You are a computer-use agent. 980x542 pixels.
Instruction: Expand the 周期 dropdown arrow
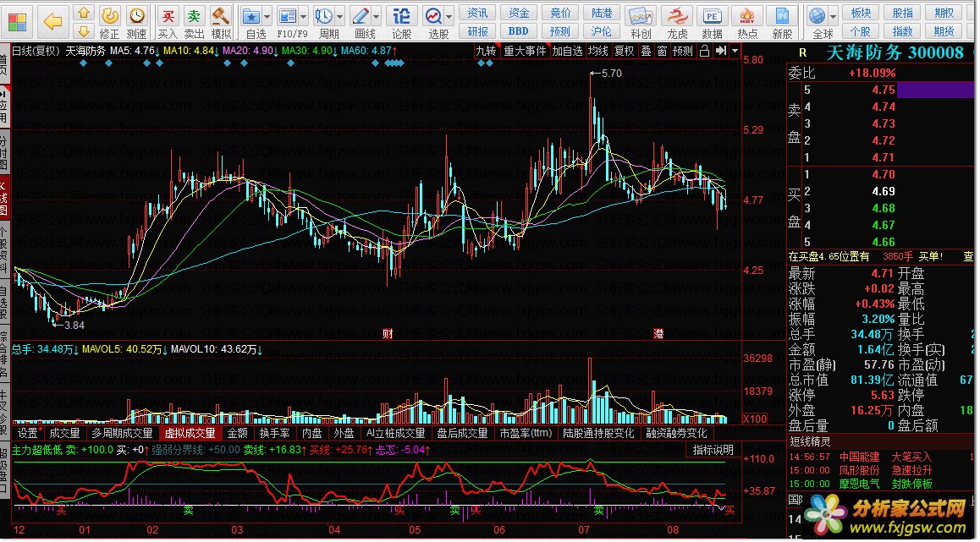(340, 17)
